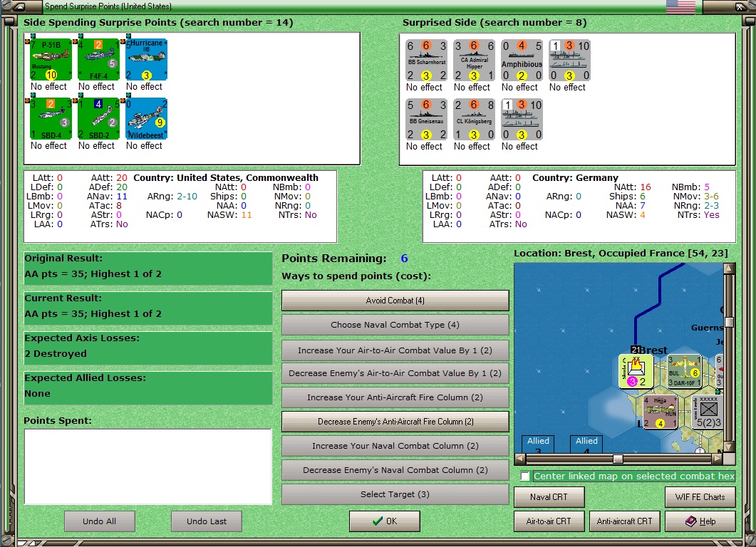Open the WIF FE Charts

coord(700,497)
